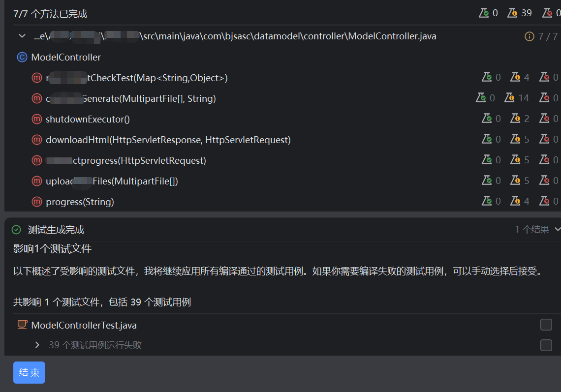Screen dimensions: 561x392
Task: Click the 结束 button
Action: pyautogui.click(x=29, y=373)
